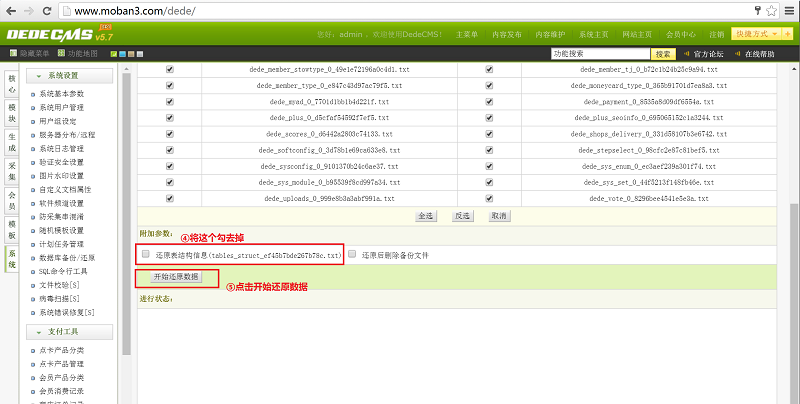Click the 搜索 search button
This screenshot has width=800, height=404.
[x=663, y=54]
